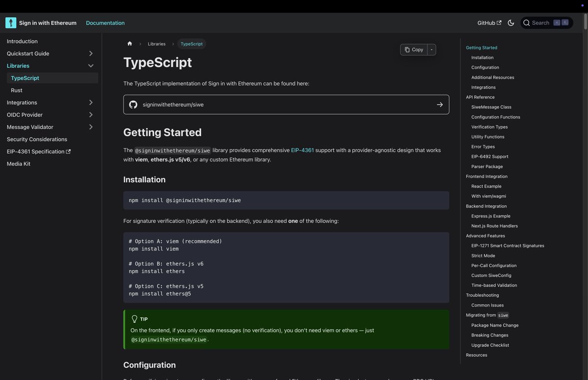Image resolution: width=588 pixels, height=380 pixels.
Task: Open the dropdown arrow next to Copy
Action: [432, 49]
